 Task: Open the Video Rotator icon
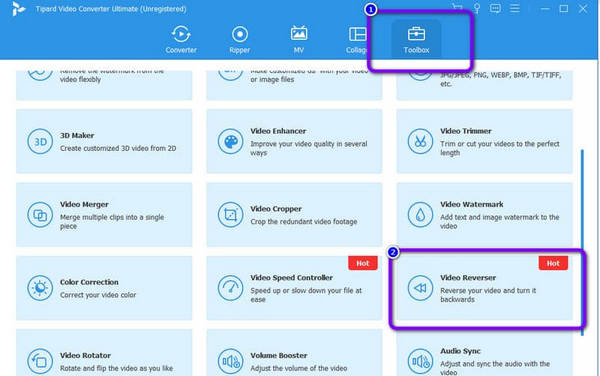click(x=40, y=361)
